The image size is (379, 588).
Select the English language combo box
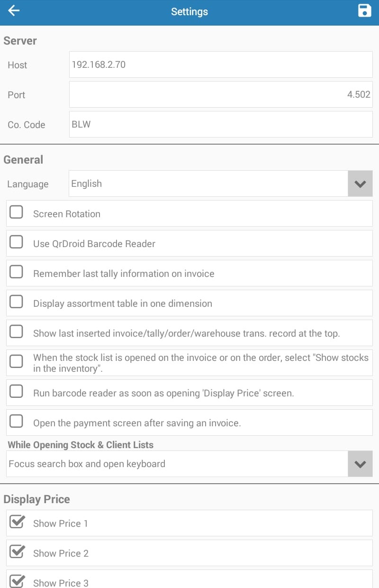221,184
